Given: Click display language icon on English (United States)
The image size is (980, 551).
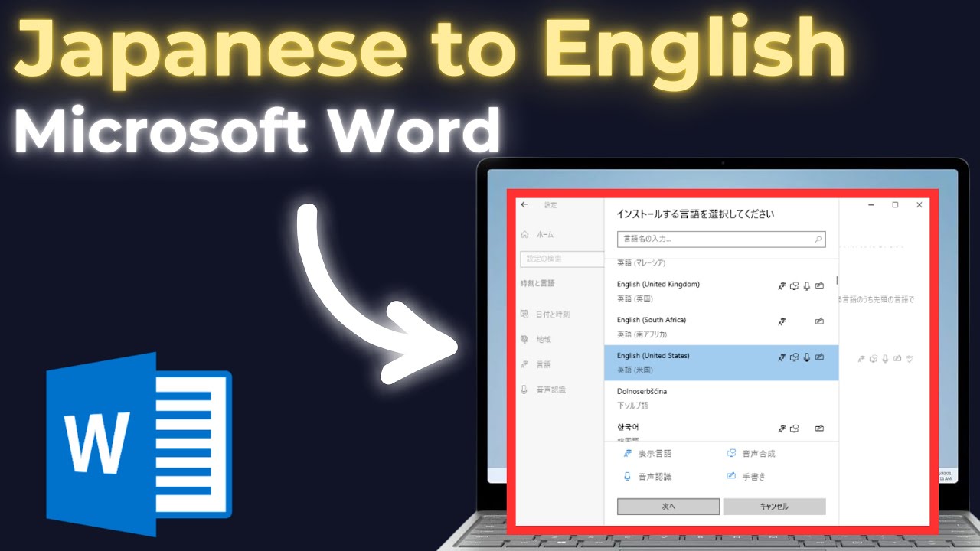Looking at the screenshot, I should (x=782, y=357).
